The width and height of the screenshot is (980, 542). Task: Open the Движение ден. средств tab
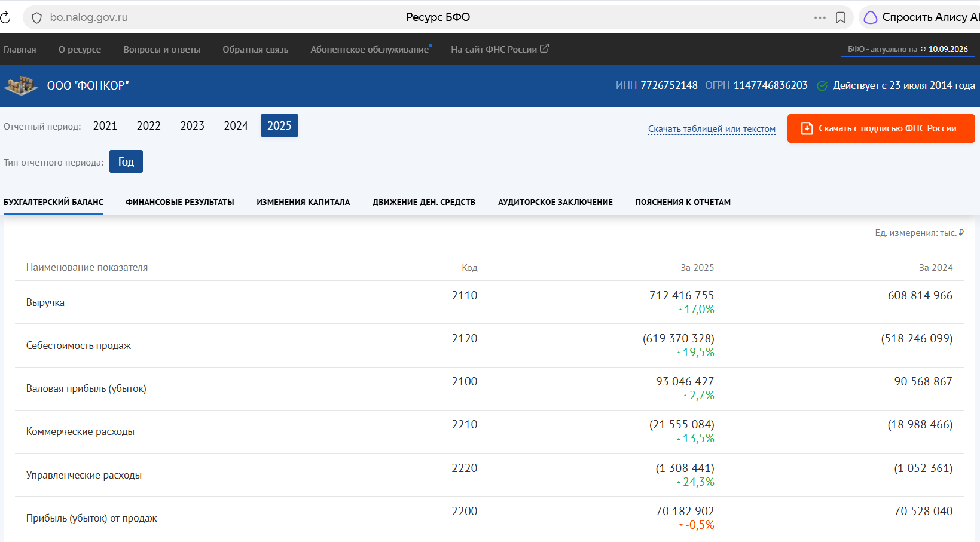click(x=424, y=202)
